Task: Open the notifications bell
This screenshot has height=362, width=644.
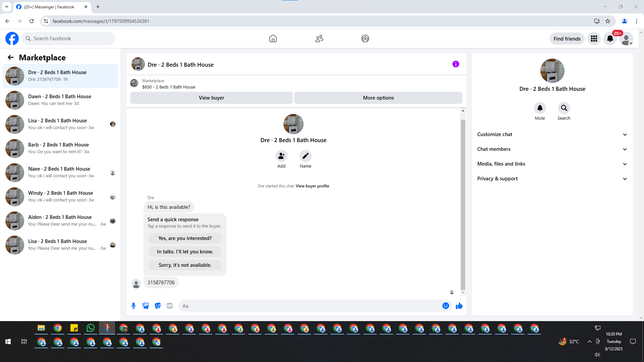Action: [x=610, y=39]
